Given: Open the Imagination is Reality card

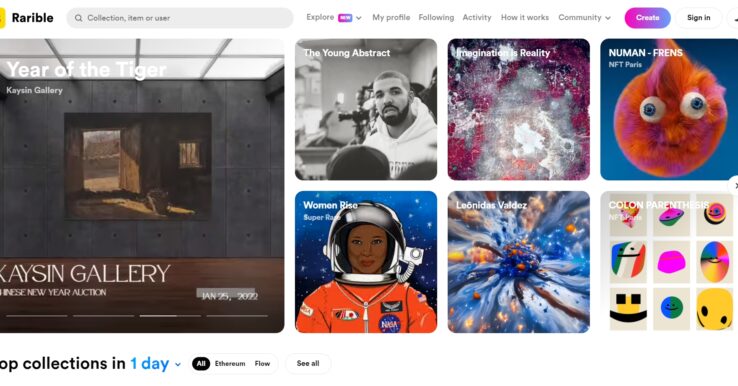Looking at the screenshot, I should (x=518, y=109).
